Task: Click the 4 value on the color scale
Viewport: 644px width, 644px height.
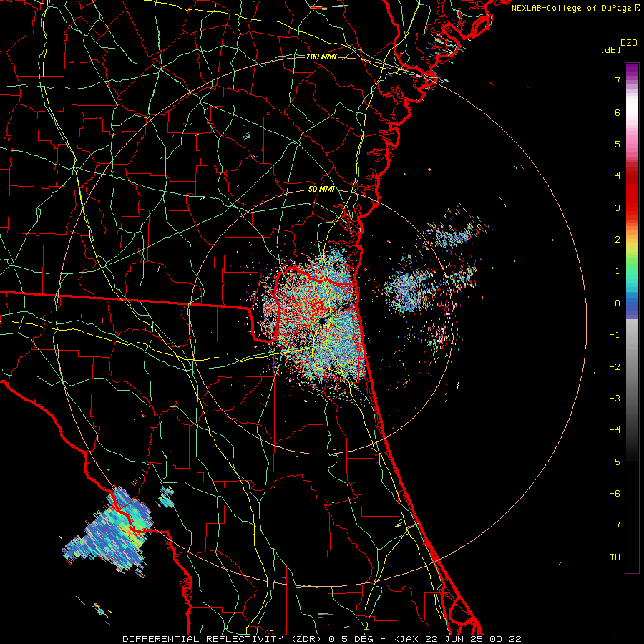Action: click(x=618, y=176)
